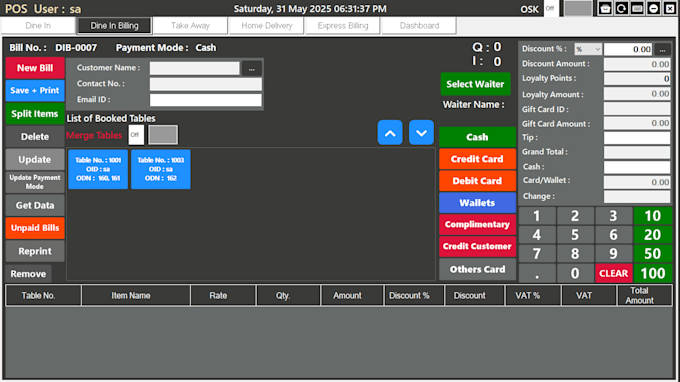Tap keypad number 9
The width and height of the screenshot is (680, 382).
tap(613, 254)
